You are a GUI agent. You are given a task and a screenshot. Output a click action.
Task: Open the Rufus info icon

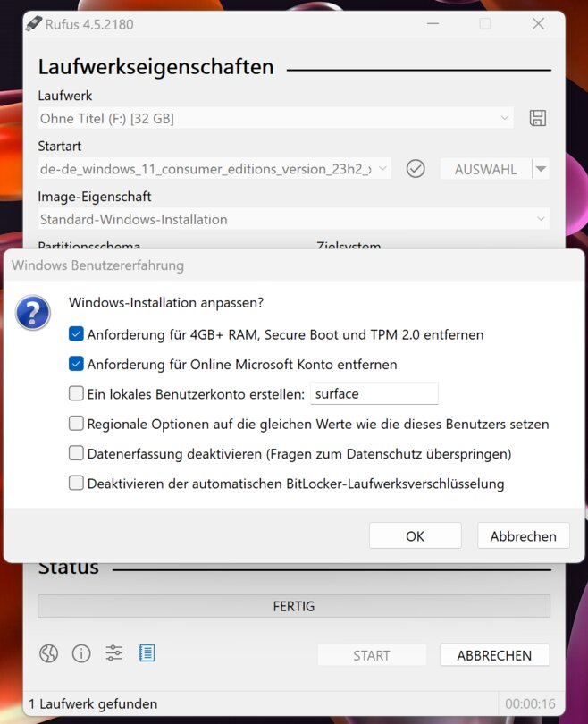click(x=81, y=653)
